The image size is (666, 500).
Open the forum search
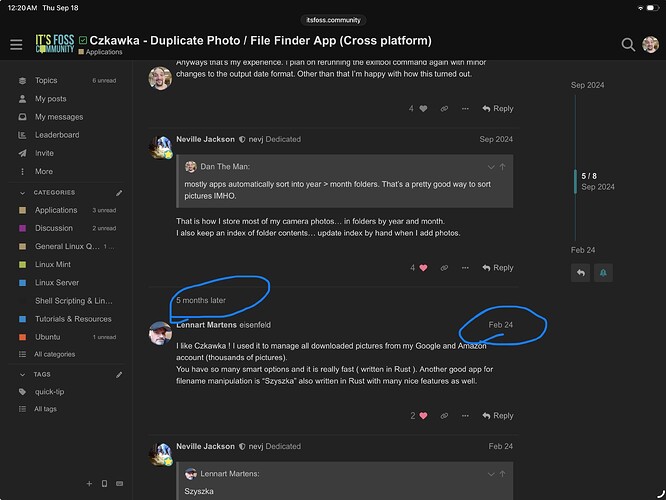click(x=627, y=44)
